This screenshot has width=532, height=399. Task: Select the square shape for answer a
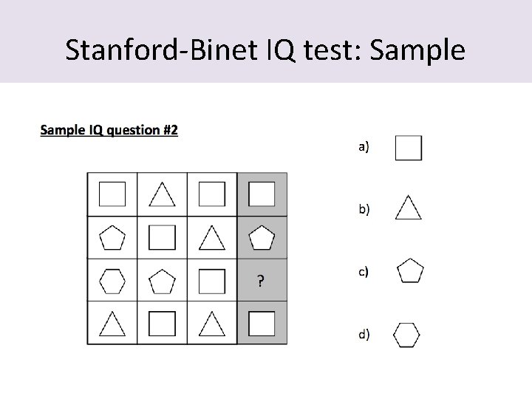coord(409,147)
